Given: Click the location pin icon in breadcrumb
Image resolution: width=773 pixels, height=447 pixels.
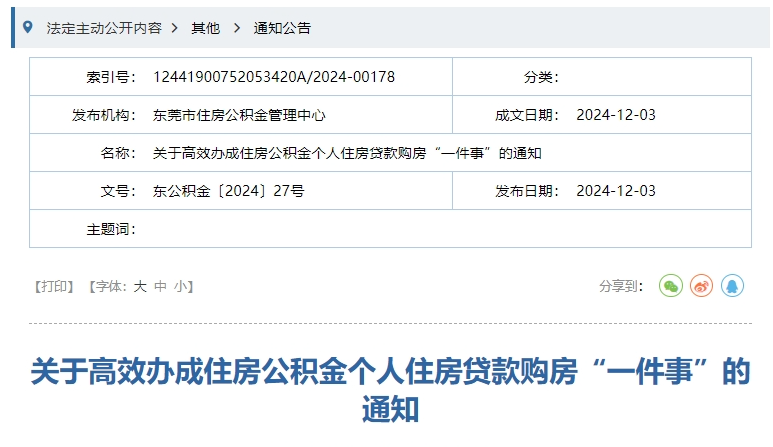Looking at the screenshot, I should coord(28,27).
